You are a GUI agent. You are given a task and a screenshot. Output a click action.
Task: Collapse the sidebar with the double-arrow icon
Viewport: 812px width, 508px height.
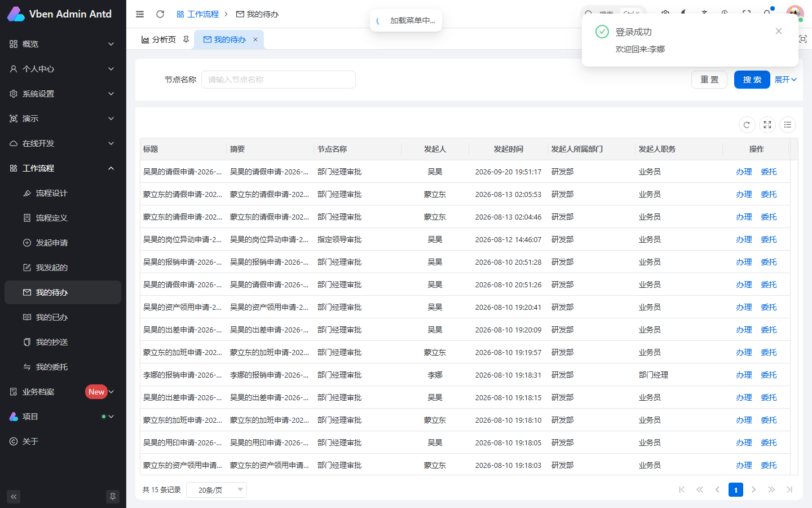(x=14, y=497)
